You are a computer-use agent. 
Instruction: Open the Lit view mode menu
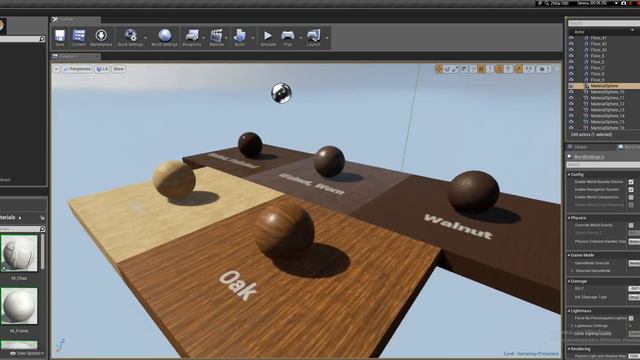(102, 69)
